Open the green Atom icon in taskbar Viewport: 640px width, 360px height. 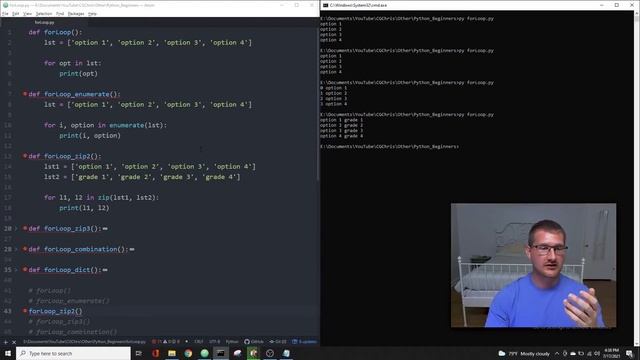[x=204, y=353]
